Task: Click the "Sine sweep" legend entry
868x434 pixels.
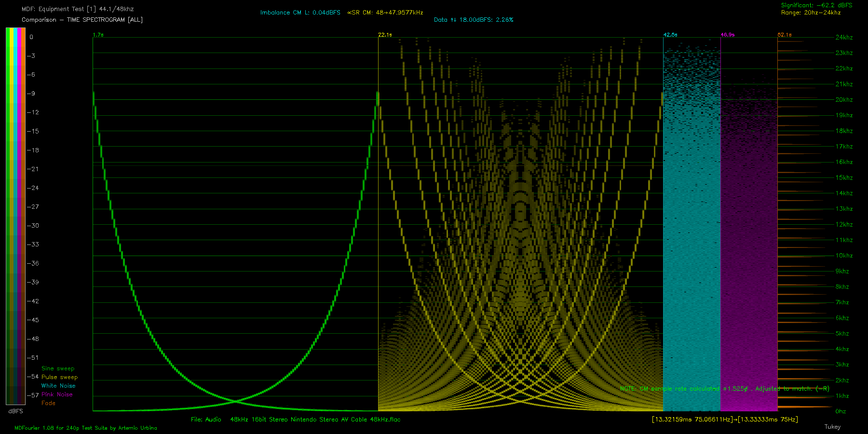Action: (x=58, y=368)
